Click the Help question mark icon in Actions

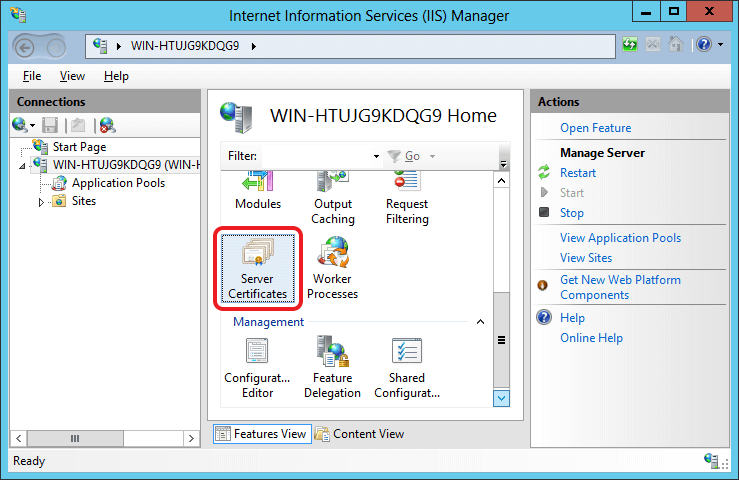[544, 317]
